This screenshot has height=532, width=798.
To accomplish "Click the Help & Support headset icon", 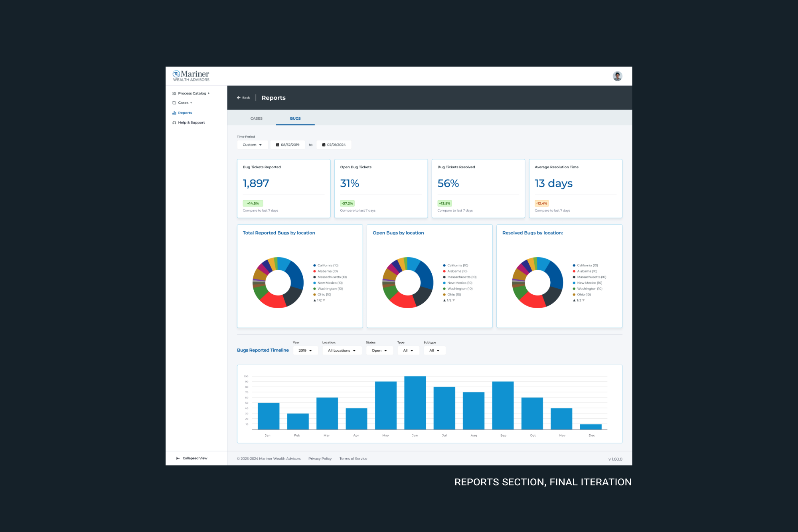I will 174,122.
